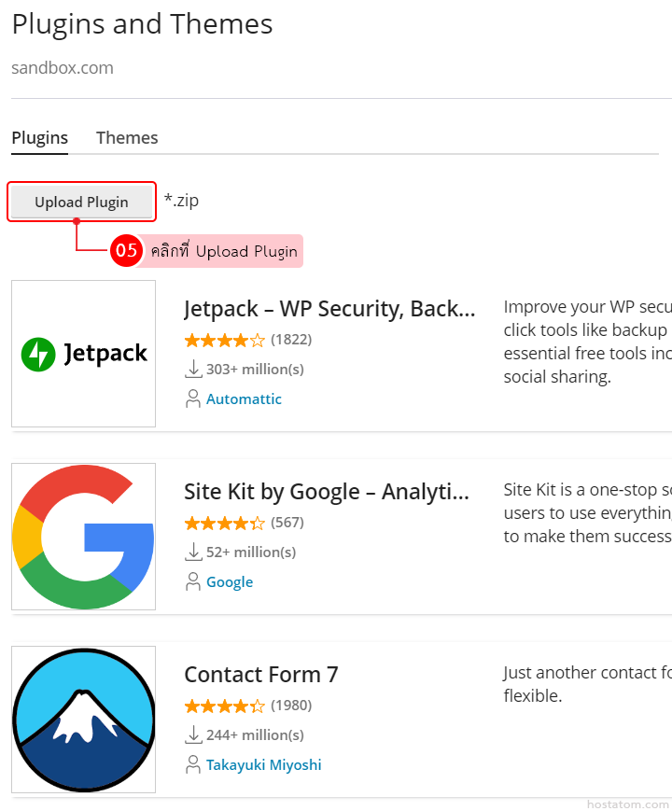Click the Site Kit star rating
This screenshot has height=811, width=672.
point(224,522)
